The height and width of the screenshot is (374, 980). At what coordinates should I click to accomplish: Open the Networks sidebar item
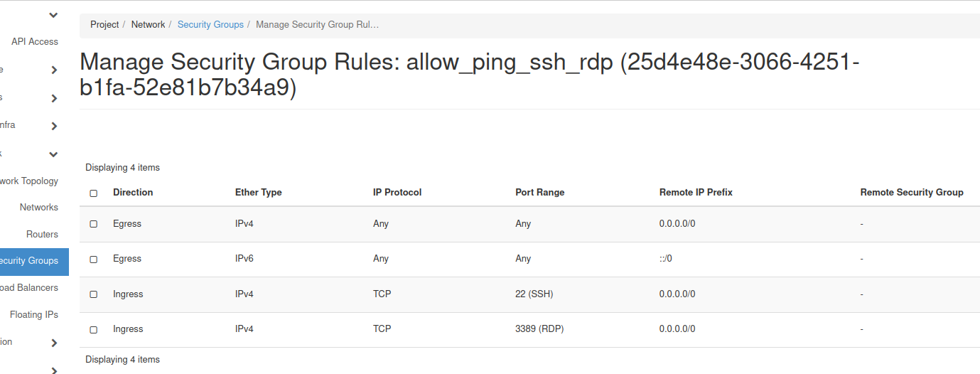pyautogui.click(x=39, y=208)
